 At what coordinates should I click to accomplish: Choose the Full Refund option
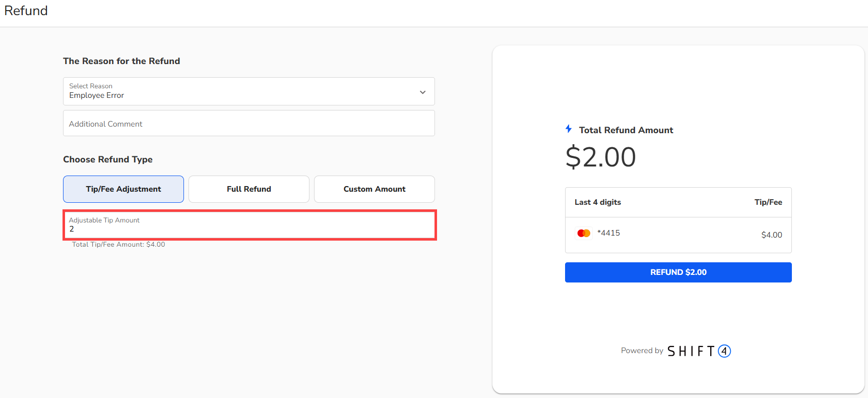pos(249,189)
